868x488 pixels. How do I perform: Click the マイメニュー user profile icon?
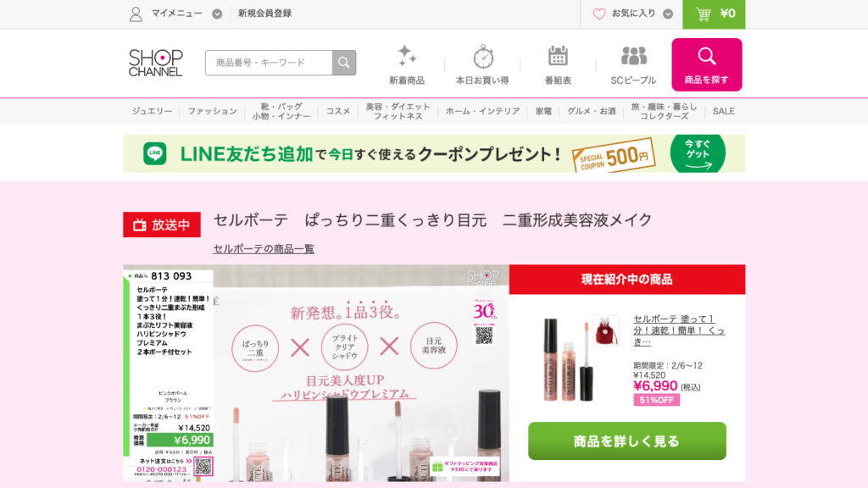(x=136, y=14)
